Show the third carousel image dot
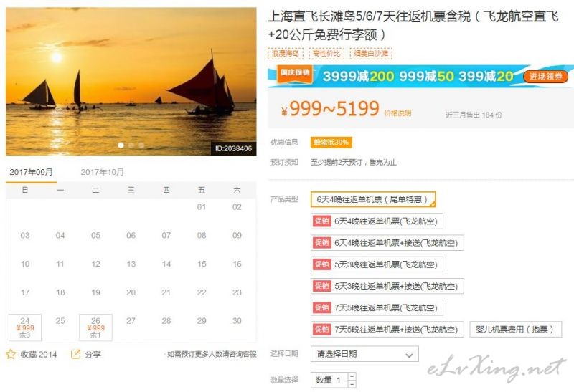This screenshot has height=392, width=574. point(141,145)
